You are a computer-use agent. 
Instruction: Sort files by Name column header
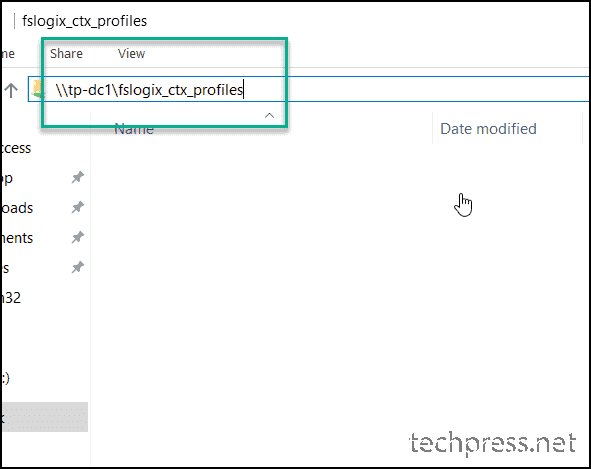coord(134,129)
